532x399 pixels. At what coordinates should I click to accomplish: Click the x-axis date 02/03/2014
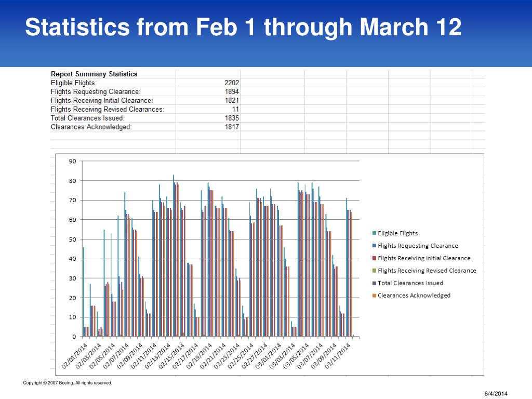tap(88, 356)
